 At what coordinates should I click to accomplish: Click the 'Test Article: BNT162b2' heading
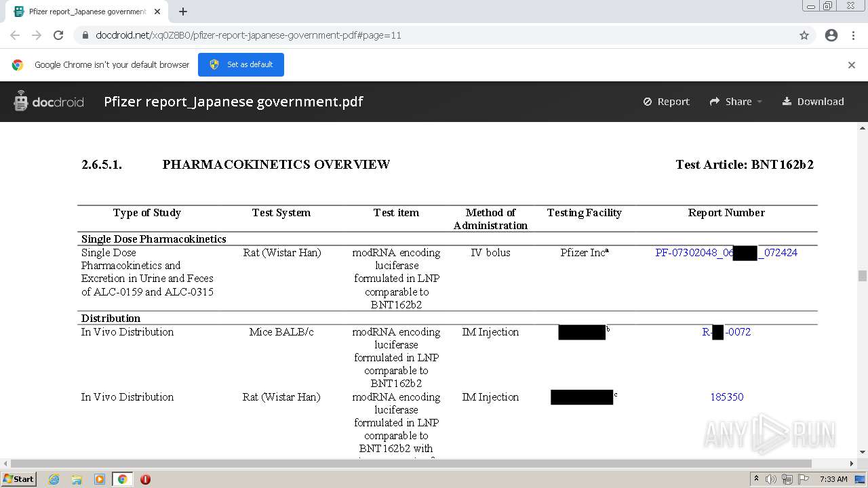tap(745, 165)
